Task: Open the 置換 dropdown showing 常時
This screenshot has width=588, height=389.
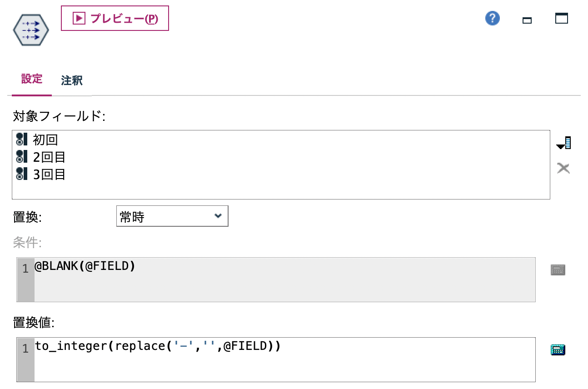Action: [172, 216]
